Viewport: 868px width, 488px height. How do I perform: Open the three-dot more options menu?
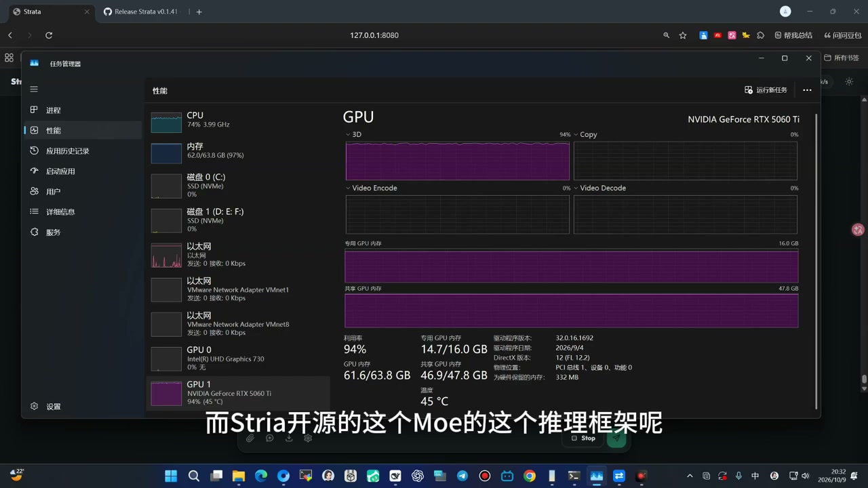click(807, 90)
